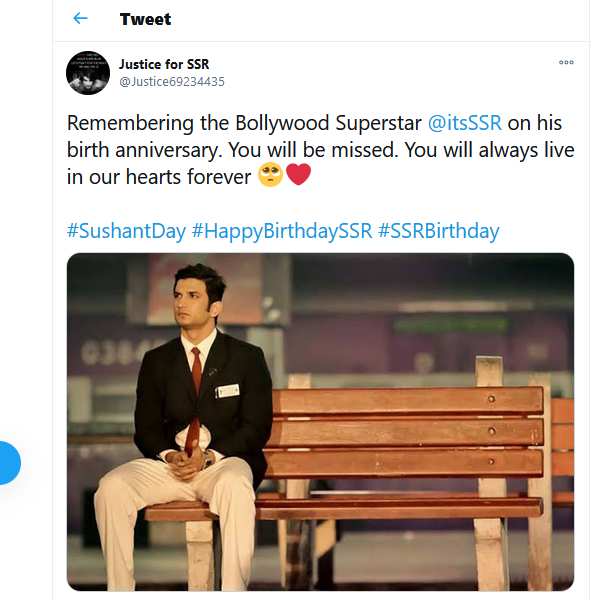Click the @Justice69234435 handle
600x600 pixels.
[171, 82]
